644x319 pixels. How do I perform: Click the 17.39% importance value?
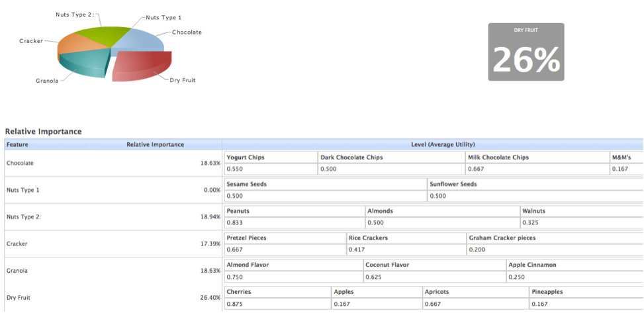tap(210, 244)
